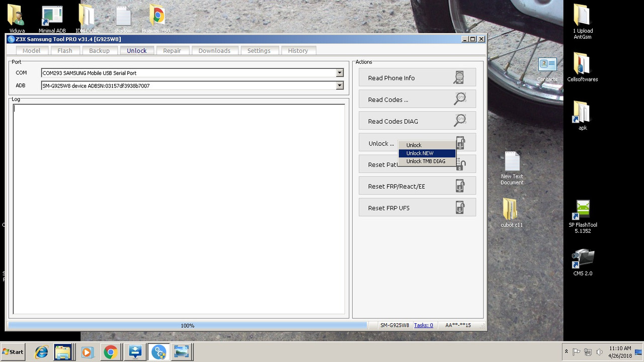Image resolution: width=644 pixels, height=362 pixels.
Task: Click the SM-G925W8 status bar entry
Action: click(x=394, y=325)
